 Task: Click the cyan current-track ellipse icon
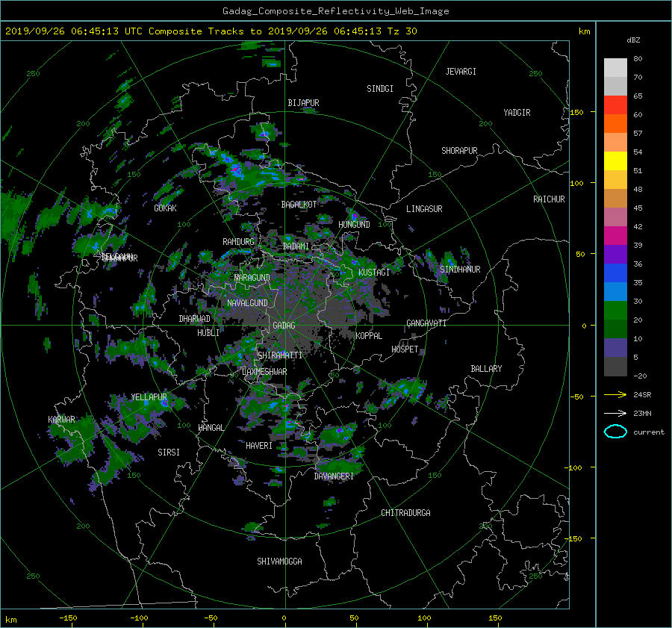(615, 432)
